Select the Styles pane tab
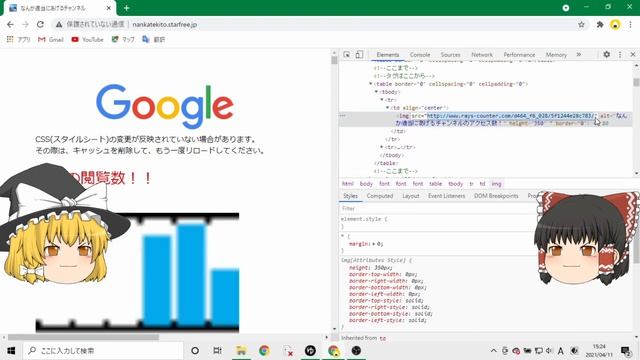 (350, 196)
